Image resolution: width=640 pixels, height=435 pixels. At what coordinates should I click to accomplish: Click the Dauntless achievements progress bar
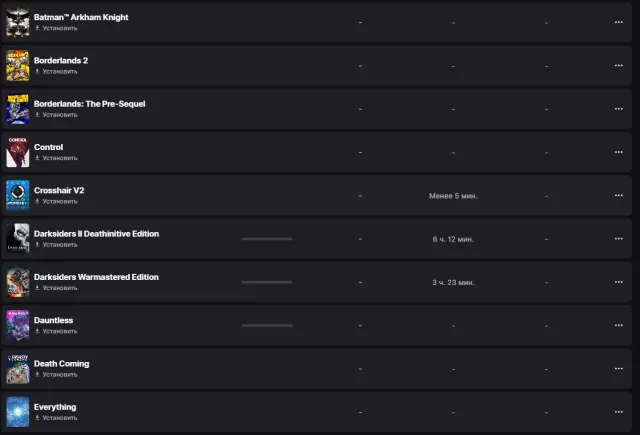(x=267, y=325)
